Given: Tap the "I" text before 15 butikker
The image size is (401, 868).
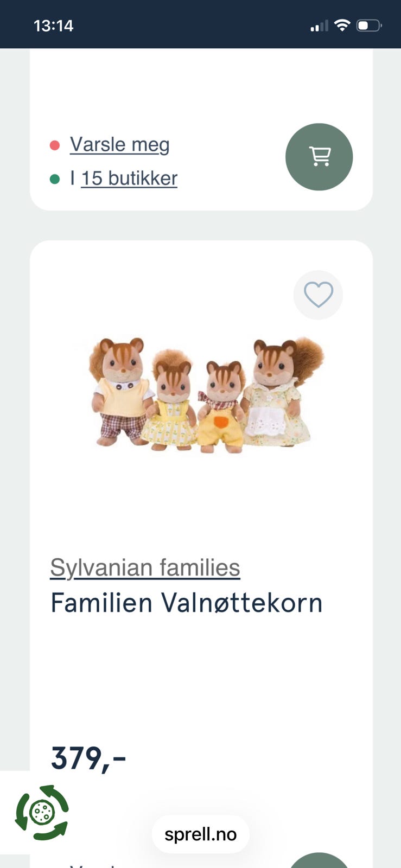Looking at the screenshot, I should [x=73, y=178].
